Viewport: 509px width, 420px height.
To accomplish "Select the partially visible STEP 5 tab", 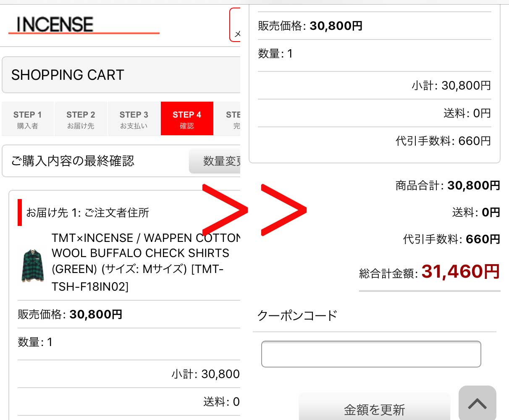I will point(234,119).
